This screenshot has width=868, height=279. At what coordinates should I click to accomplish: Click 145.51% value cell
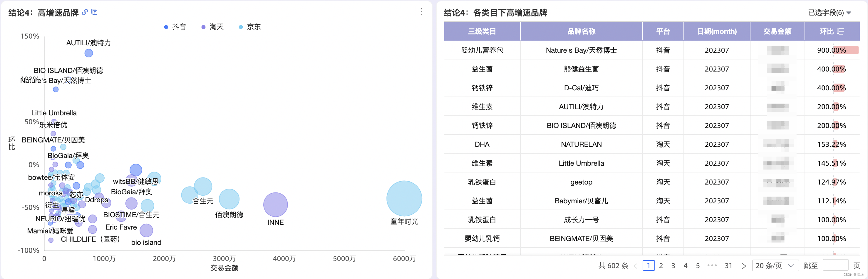coord(832,163)
